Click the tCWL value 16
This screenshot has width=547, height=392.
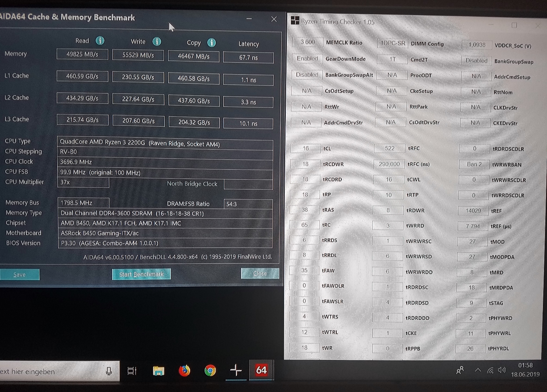point(389,179)
